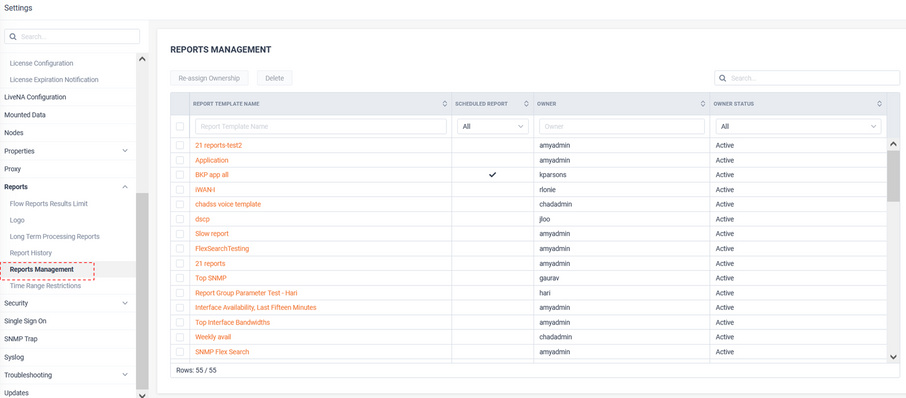This screenshot has height=398, width=906.
Task: Tick the Weekly avail row checkbox
Action: (x=180, y=337)
